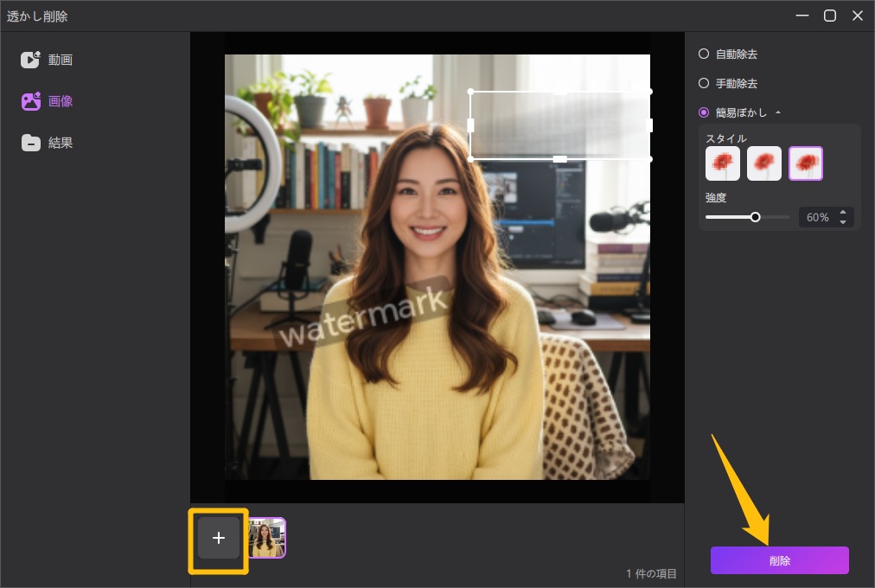Decrease strength with the down stepper arrow
The height and width of the screenshot is (588, 875).
pyautogui.click(x=843, y=222)
